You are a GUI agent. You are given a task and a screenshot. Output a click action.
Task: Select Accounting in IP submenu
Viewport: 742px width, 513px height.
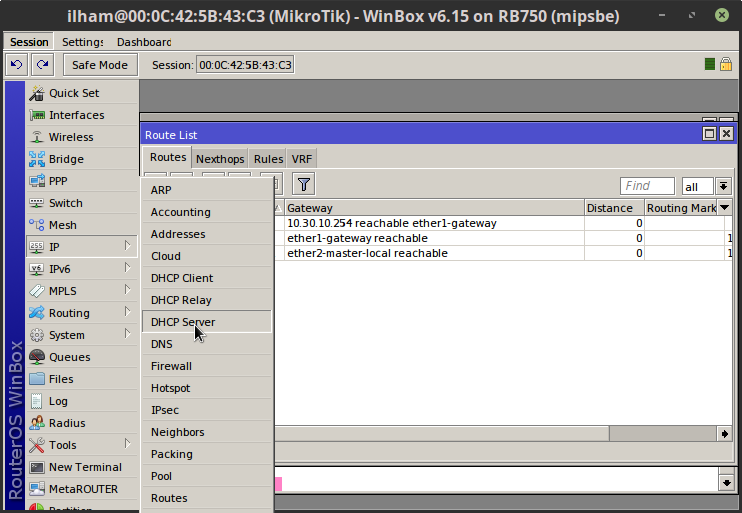(x=207, y=212)
